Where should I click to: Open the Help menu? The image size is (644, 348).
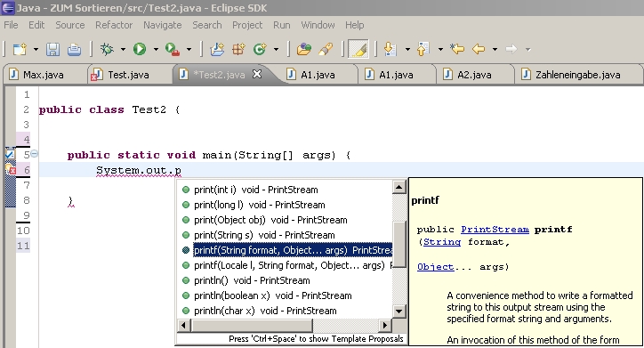(x=354, y=25)
